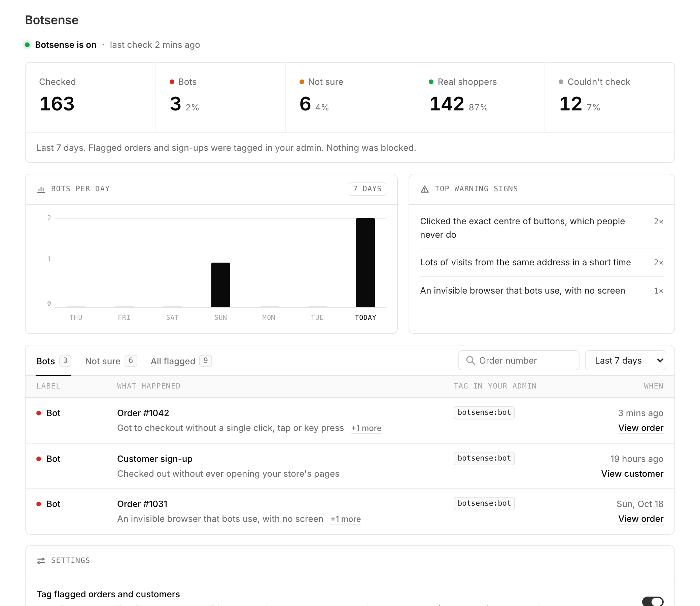Click the magnifier icon in the order search box
Image resolution: width=700 pixels, height=606 pixels.
click(470, 361)
